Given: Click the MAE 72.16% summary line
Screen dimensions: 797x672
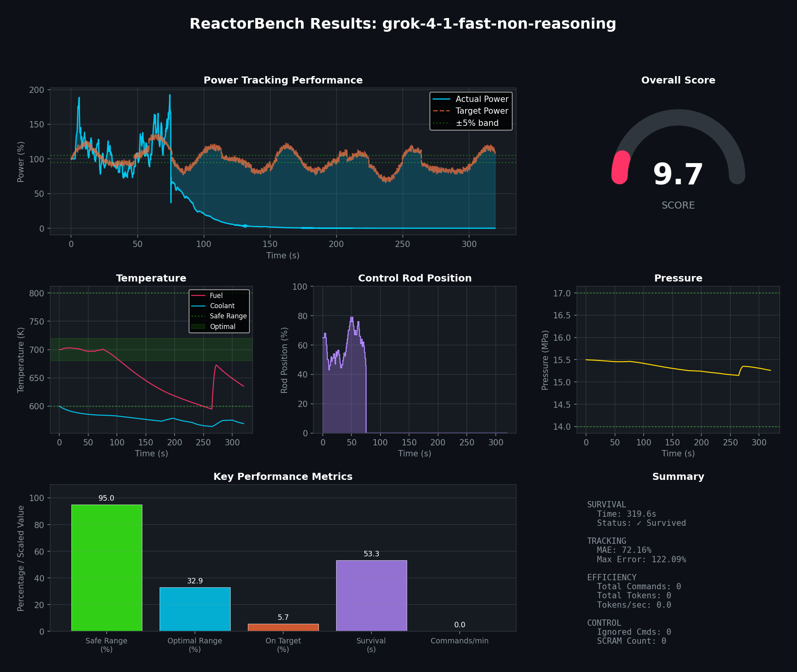Looking at the screenshot, I should 624,550.
